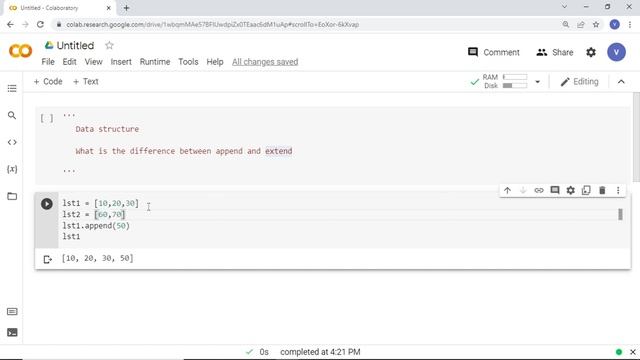
Task: Click the page vertical scrollbar
Action: pos(636,137)
